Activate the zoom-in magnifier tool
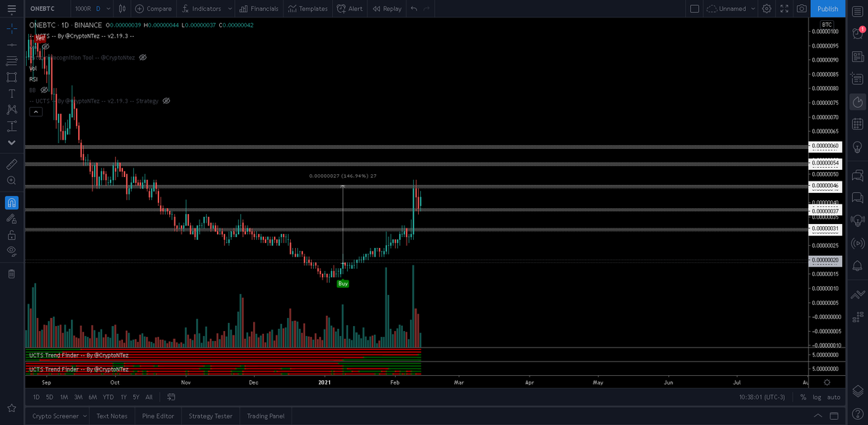This screenshot has width=868, height=425. coord(11,180)
